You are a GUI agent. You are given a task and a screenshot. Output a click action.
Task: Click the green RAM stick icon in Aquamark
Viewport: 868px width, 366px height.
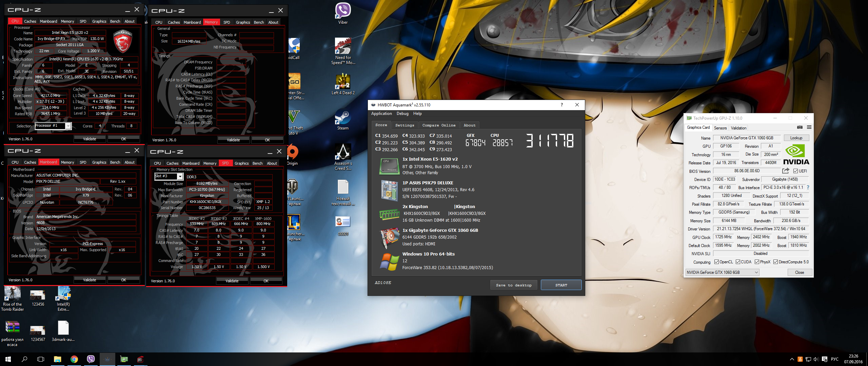tap(389, 214)
